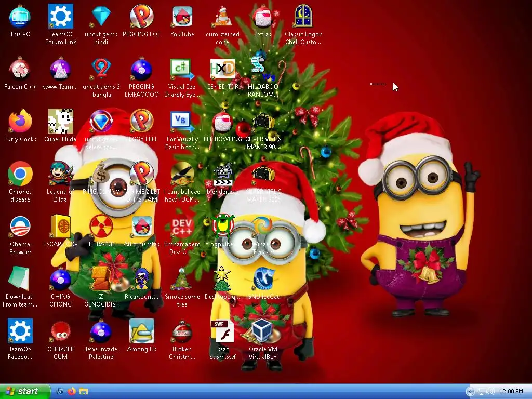Screen dimensions: 532x399
Task: Expand hidden system tray icons arrow
Action: [x=470, y=392]
